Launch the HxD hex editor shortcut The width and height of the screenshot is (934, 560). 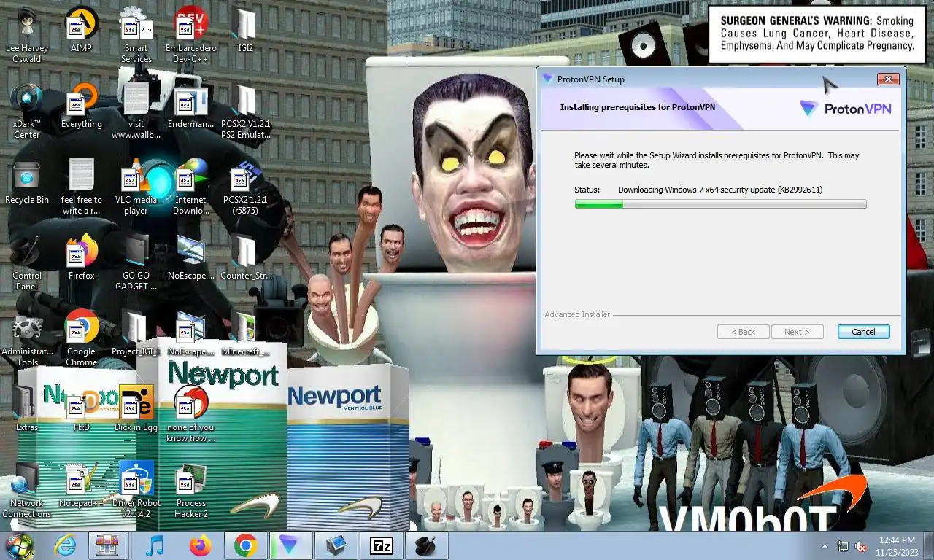pos(81,408)
